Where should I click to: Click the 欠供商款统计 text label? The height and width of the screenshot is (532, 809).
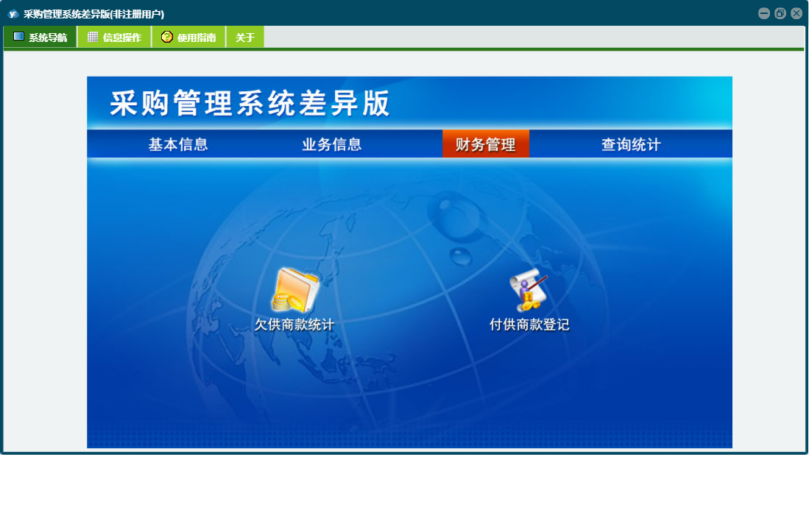coord(294,324)
